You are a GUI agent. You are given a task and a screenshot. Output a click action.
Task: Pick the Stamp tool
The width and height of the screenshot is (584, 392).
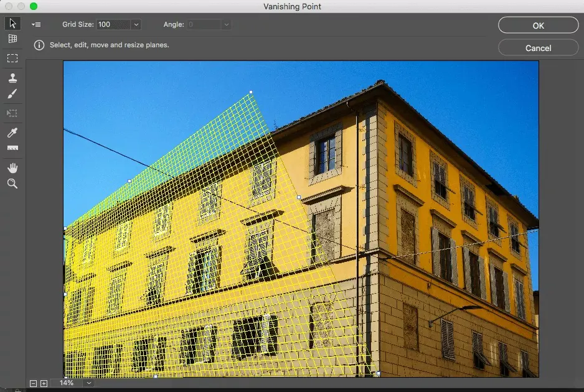[12, 78]
